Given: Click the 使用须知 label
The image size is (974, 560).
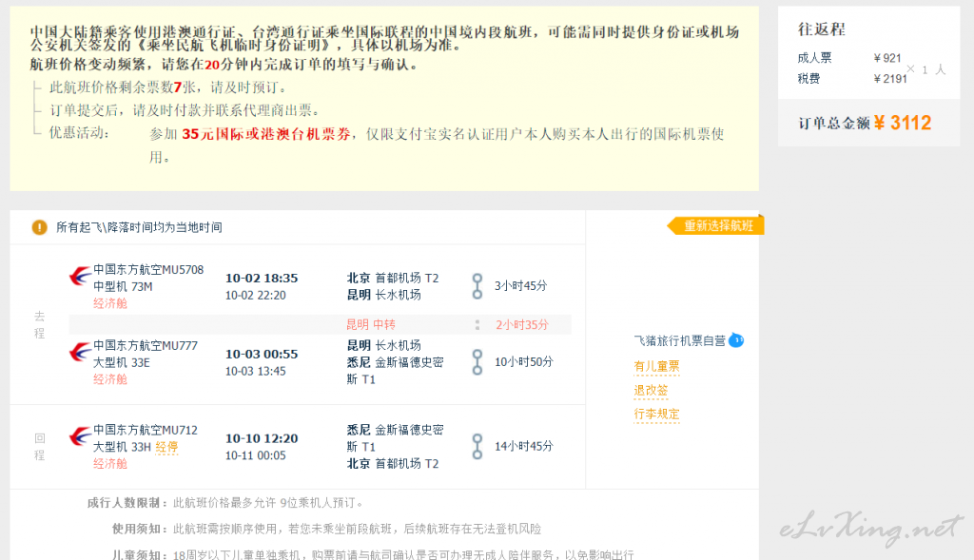Looking at the screenshot, I should (140, 529).
